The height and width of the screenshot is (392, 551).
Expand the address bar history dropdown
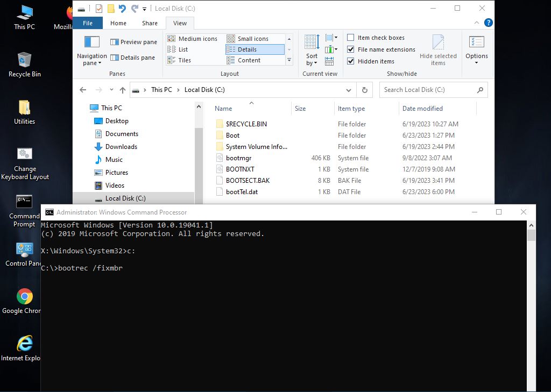tap(349, 90)
